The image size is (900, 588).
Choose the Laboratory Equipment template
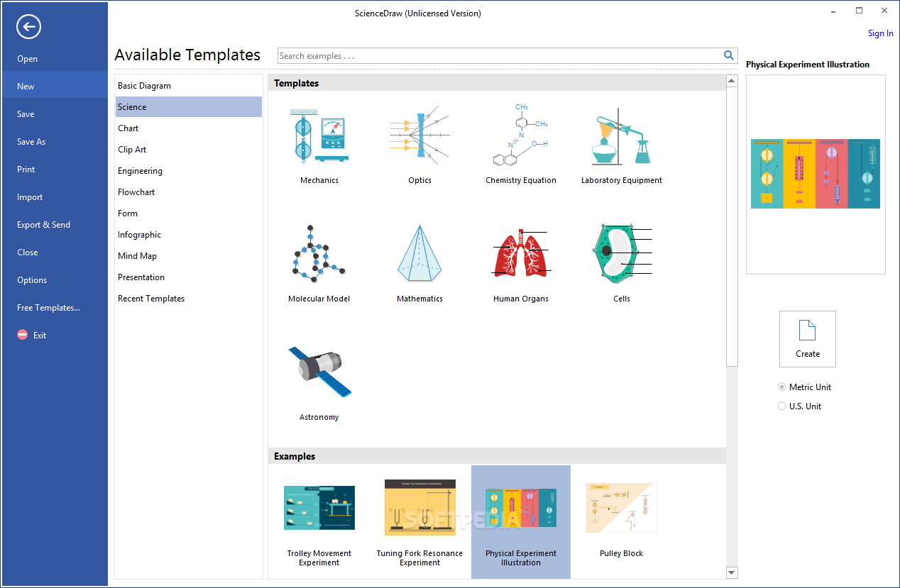(x=622, y=144)
